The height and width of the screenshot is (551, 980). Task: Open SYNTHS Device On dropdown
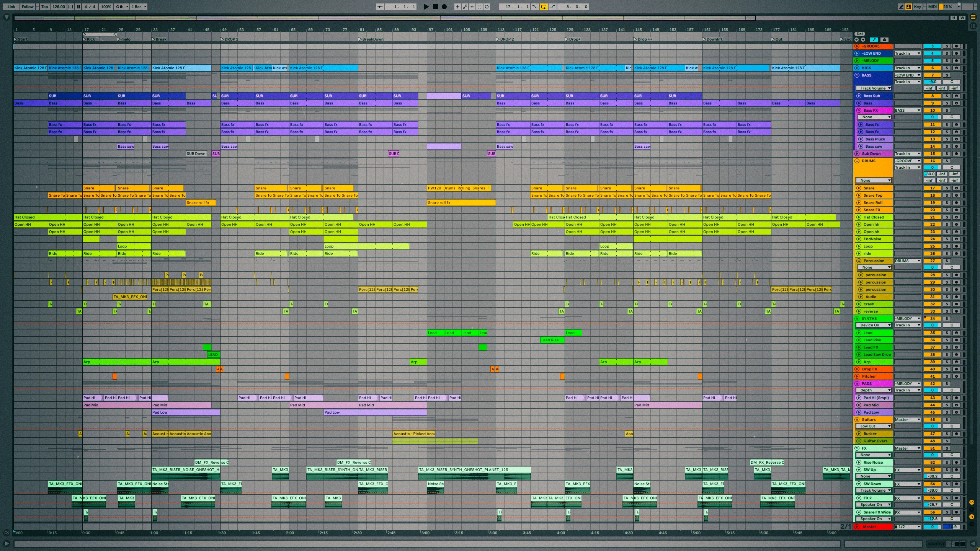(x=874, y=325)
